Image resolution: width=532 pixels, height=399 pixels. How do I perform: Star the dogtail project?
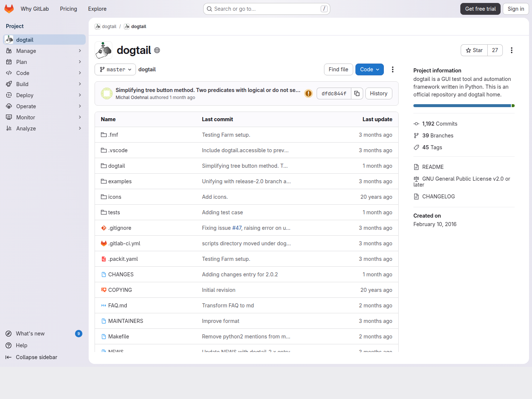point(474,50)
